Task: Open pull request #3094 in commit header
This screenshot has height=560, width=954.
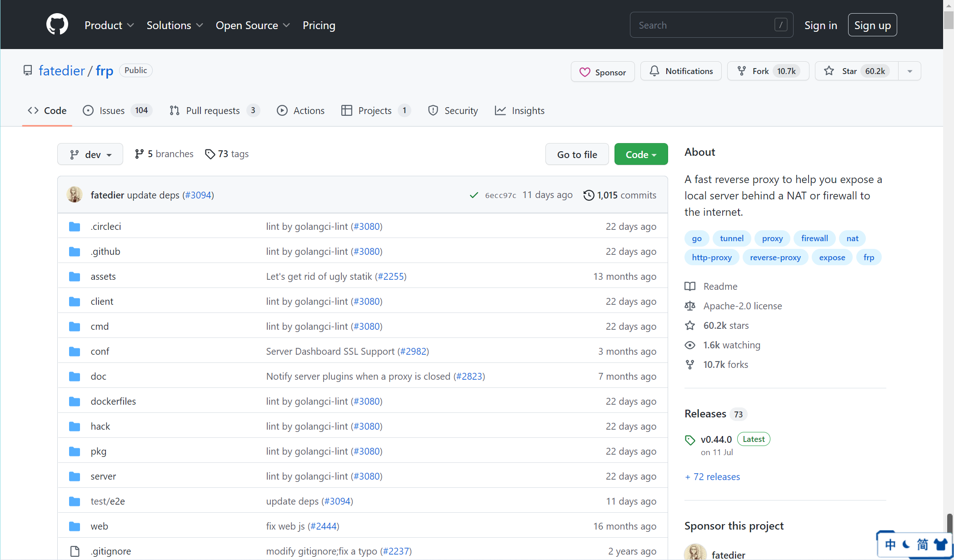Action: tap(198, 195)
